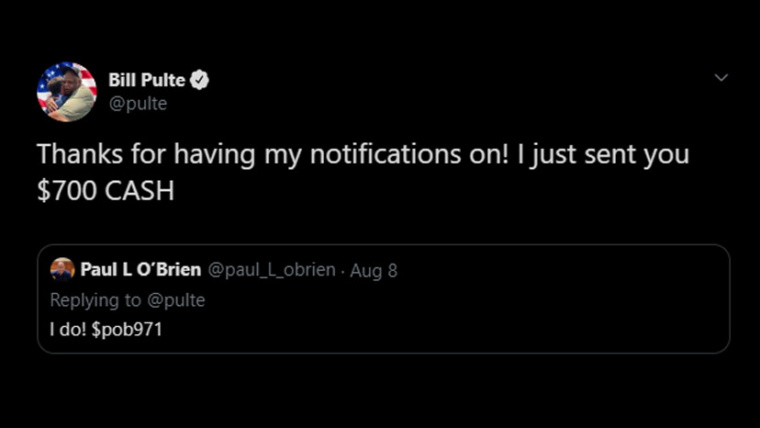760x428 pixels.
Task: Click the $pob971 cashtag
Action: 126,330
